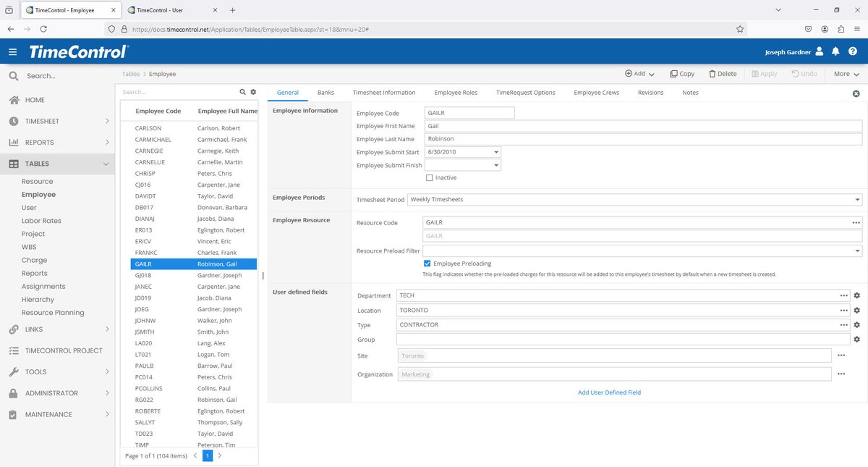
Task: Click the gear icon beside Department field
Action: pyautogui.click(x=856, y=295)
